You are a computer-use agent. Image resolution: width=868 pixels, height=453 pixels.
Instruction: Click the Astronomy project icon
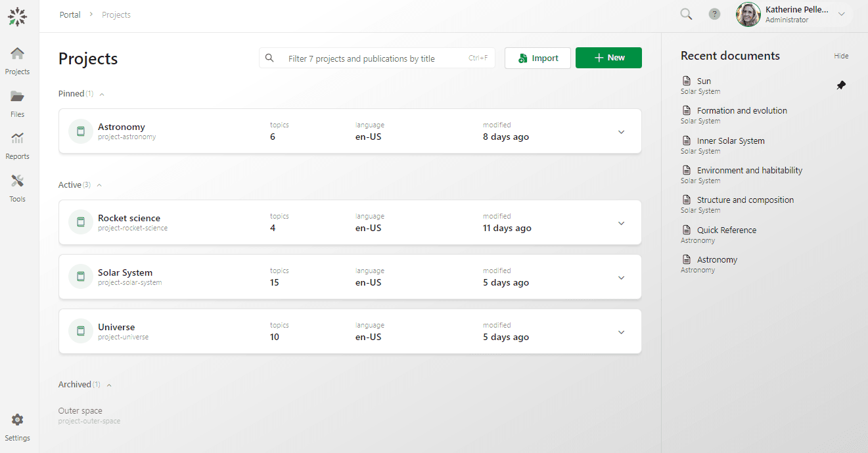click(x=81, y=131)
